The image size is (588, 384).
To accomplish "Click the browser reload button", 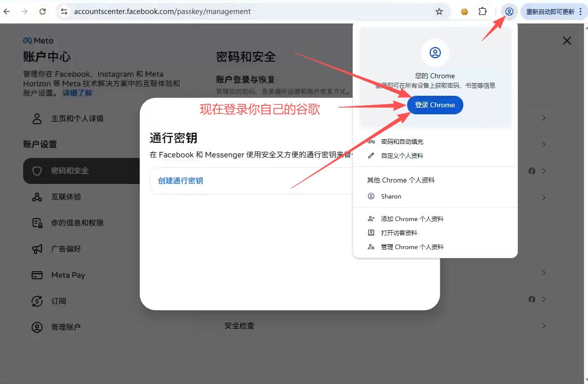I will [43, 12].
